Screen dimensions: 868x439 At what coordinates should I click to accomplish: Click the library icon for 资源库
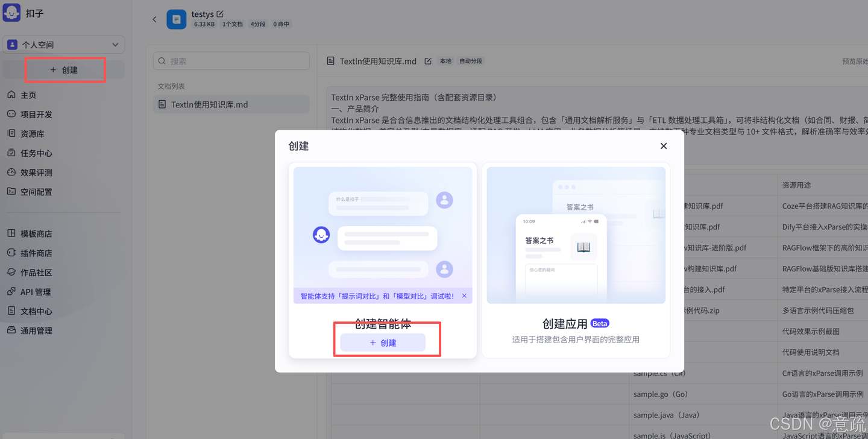click(x=11, y=133)
